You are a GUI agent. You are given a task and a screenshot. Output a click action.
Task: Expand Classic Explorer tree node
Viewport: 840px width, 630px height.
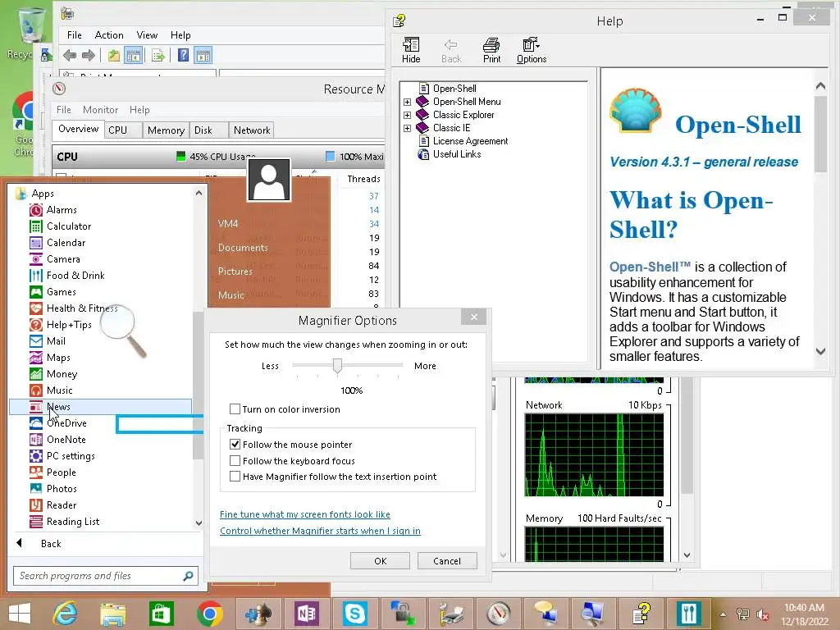point(407,115)
